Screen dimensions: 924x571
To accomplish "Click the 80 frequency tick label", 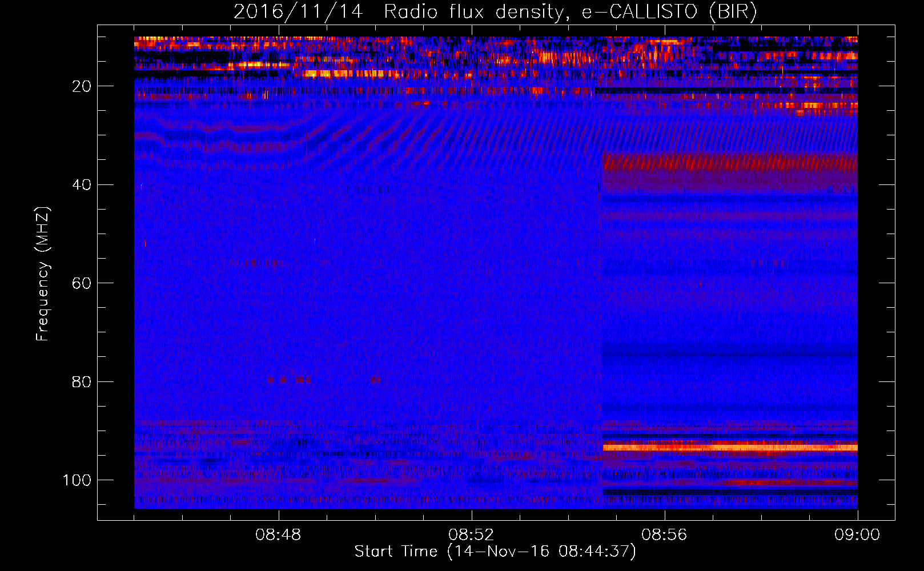I will click(82, 382).
